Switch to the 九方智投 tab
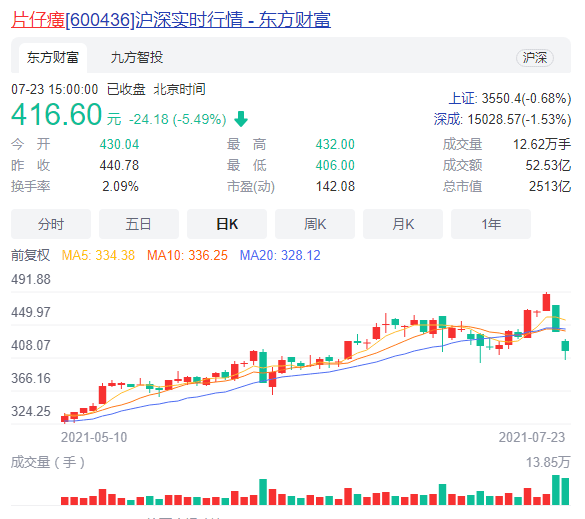The image size is (585, 519). tap(137, 58)
